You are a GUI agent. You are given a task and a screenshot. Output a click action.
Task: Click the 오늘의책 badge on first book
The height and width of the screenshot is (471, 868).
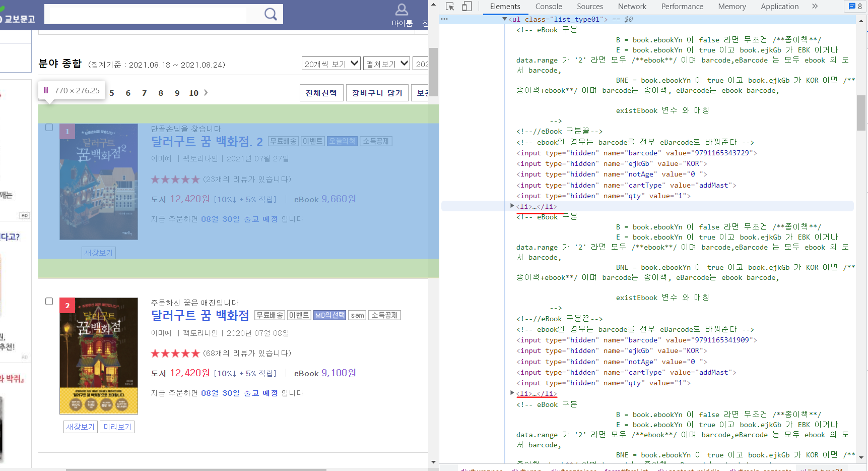(342, 141)
